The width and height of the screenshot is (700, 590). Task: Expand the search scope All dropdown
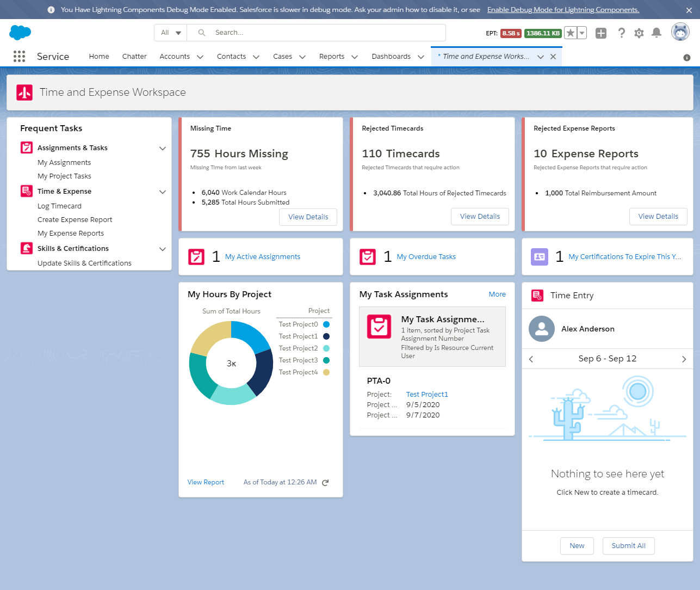click(x=171, y=33)
